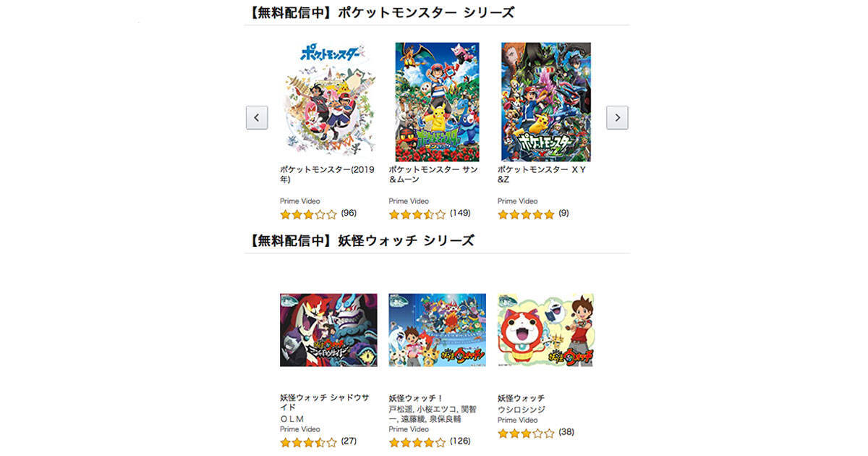Click star rating with 96 reviews
868x456 pixels.
point(309,214)
